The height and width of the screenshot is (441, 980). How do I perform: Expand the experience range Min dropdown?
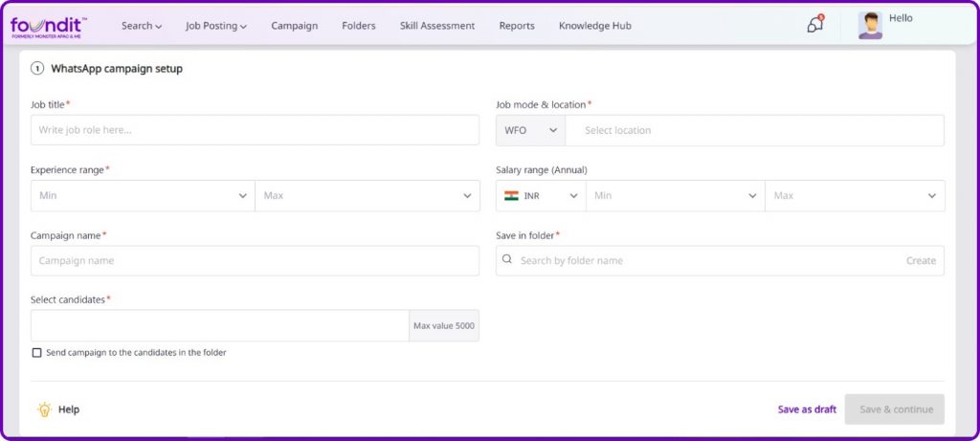tap(143, 195)
